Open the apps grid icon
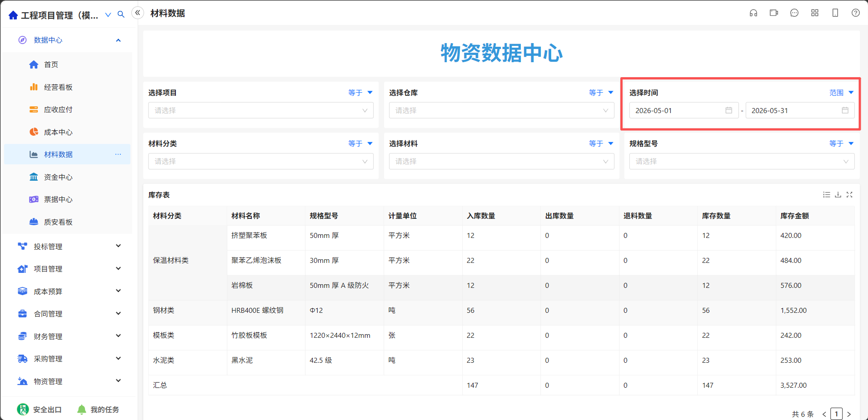The image size is (868, 420). (815, 13)
